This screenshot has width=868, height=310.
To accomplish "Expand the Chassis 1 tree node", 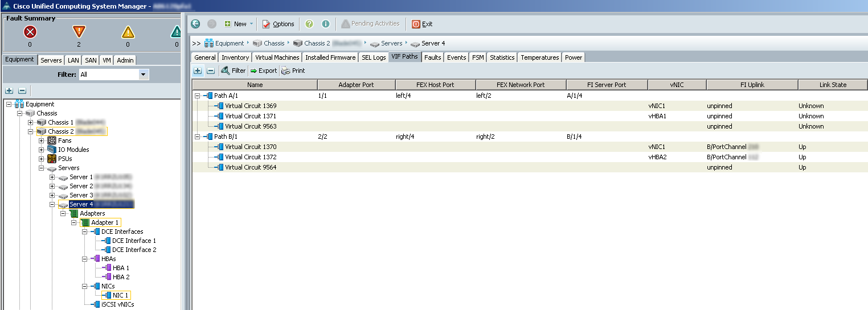I will pos(31,122).
